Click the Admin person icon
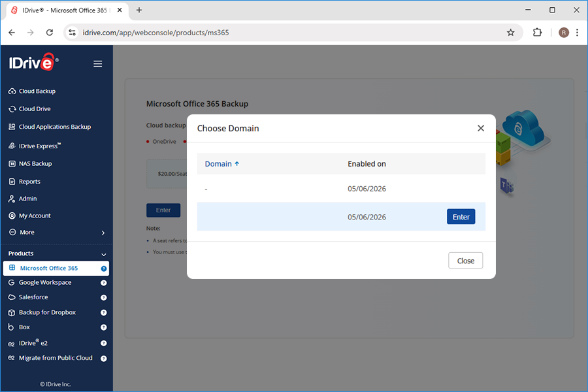The image size is (588, 392). 12,199
